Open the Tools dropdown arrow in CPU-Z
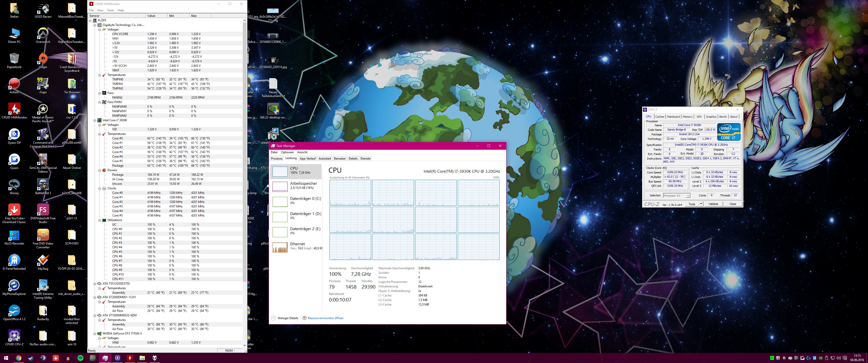The height and width of the screenshot is (363, 868). pos(701,204)
